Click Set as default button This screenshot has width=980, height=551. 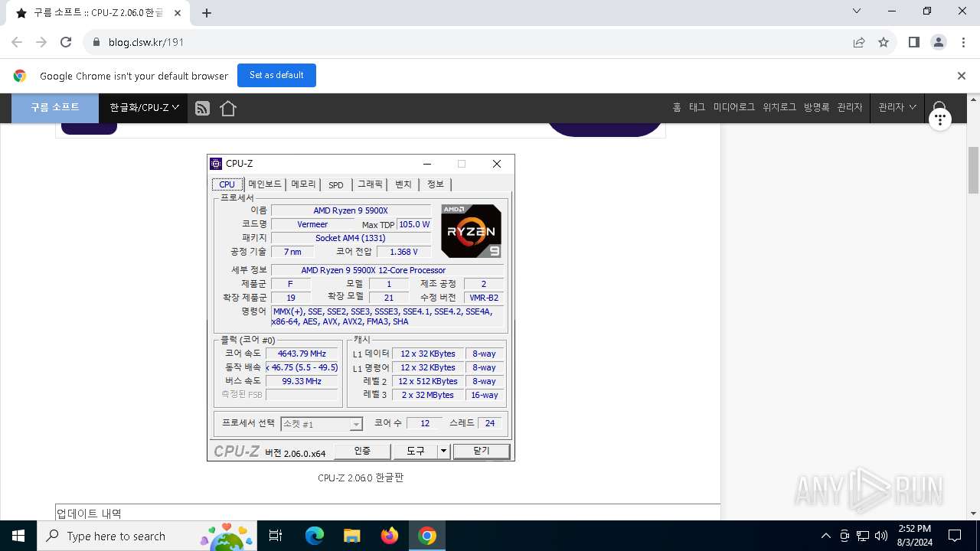pos(276,75)
